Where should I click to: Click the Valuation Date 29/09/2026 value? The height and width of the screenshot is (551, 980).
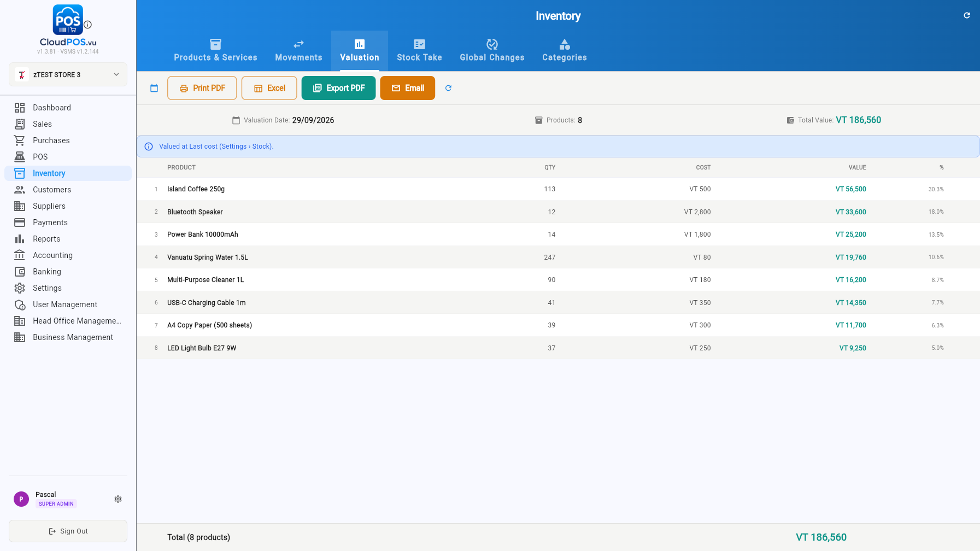313,120
